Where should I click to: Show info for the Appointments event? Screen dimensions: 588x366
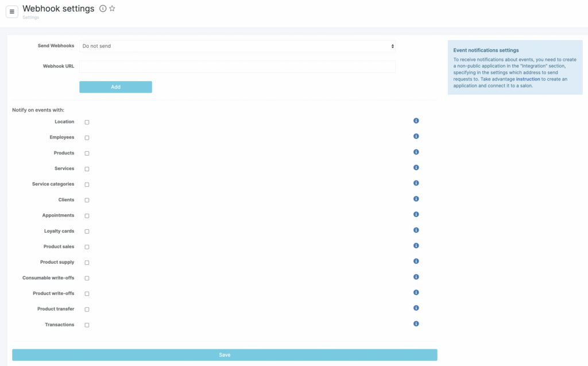coord(416,214)
